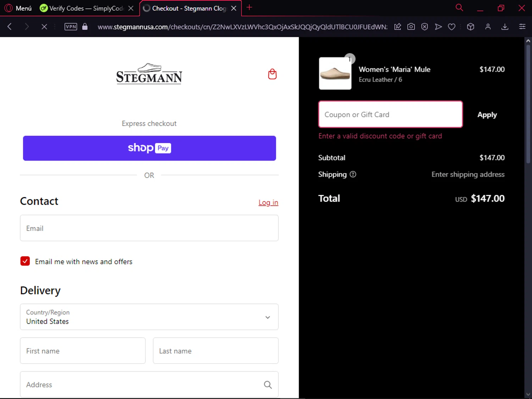Click the Ecru Leather / 6 variant text

tap(380, 79)
